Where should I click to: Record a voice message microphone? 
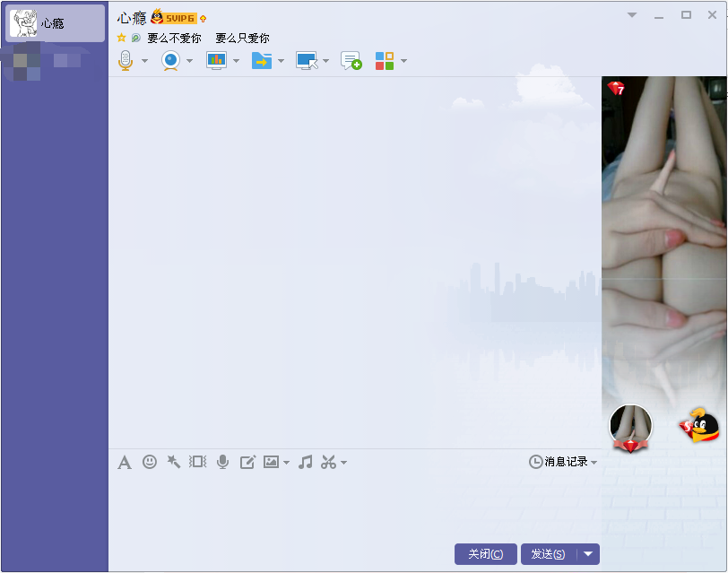tap(223, 462)
